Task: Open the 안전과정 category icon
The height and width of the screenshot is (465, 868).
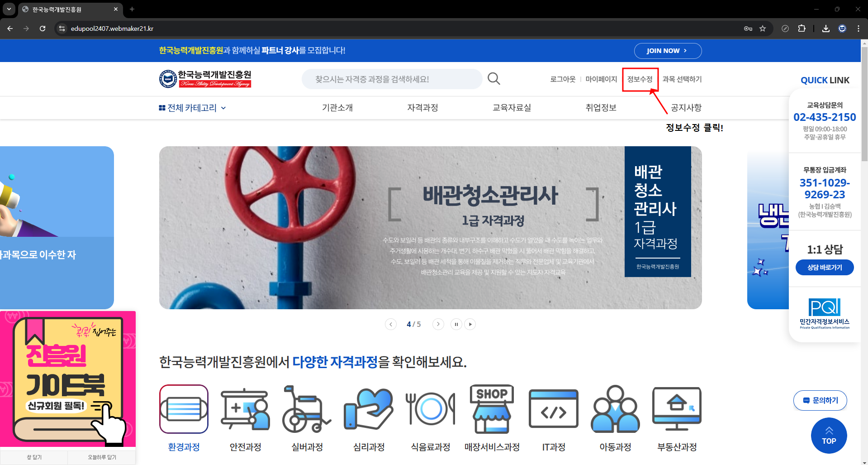Action: pos(245,409)
